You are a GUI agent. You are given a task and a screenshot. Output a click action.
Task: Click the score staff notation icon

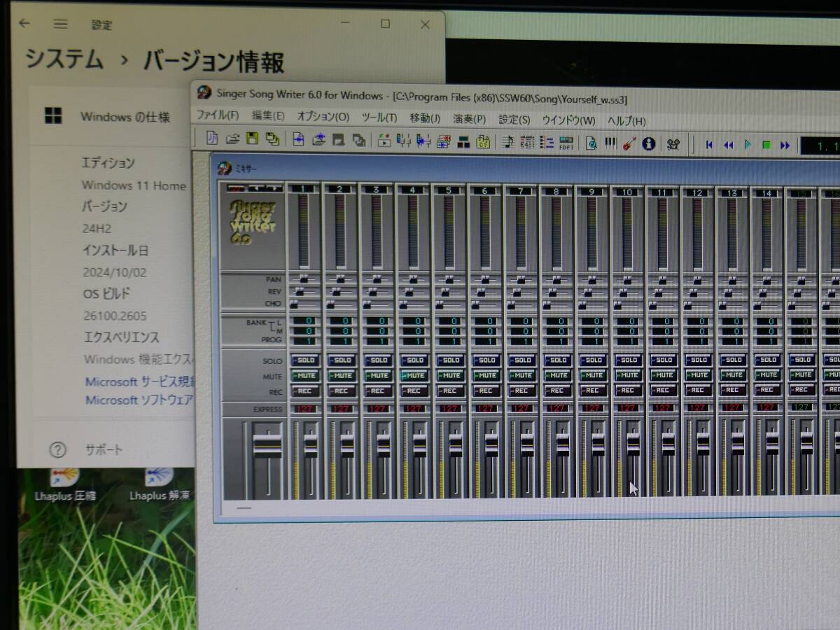(x=508, y=143)
